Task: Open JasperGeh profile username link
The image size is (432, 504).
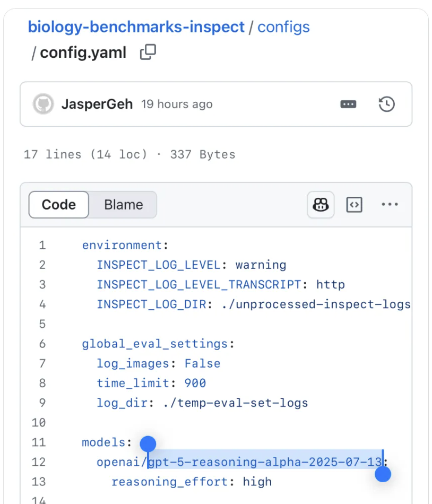Action: 97,104
